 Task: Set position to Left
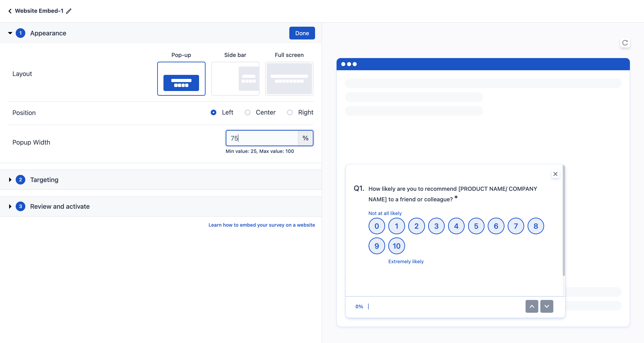pos(213,112)
